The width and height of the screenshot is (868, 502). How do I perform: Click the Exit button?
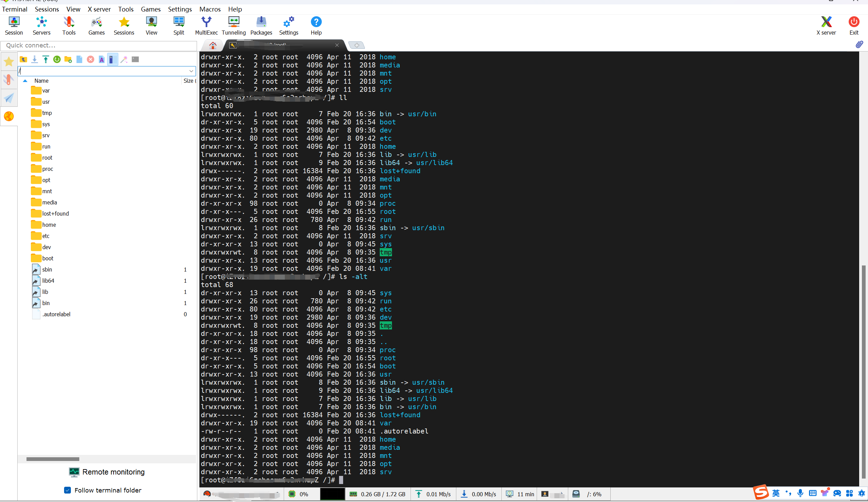pyautogui.click(x=853, y=26)
